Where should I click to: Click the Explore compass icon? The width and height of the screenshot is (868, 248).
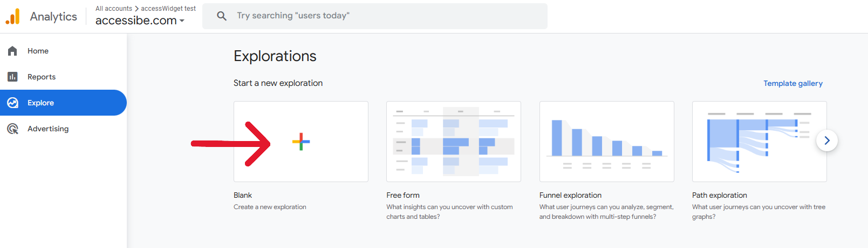point(12,103)
